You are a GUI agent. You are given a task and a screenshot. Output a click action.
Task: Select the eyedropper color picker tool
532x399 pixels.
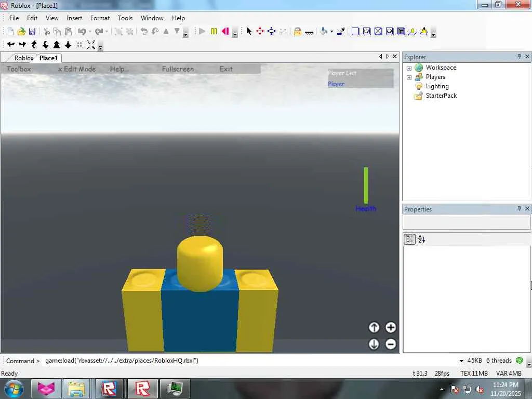(341, 32)
